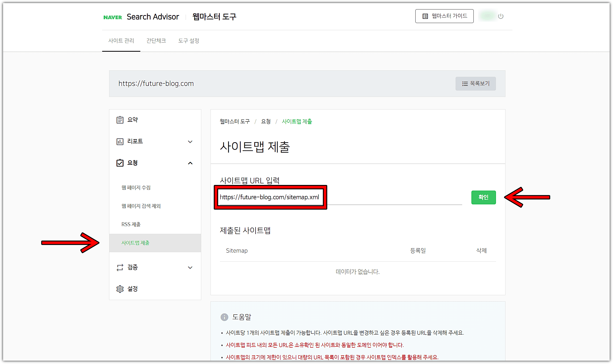The height and width of the screenshot is (364, 613).
Task: Select the 요약 clipboard icon in the sidebar
Action: [x=120, y=119]
